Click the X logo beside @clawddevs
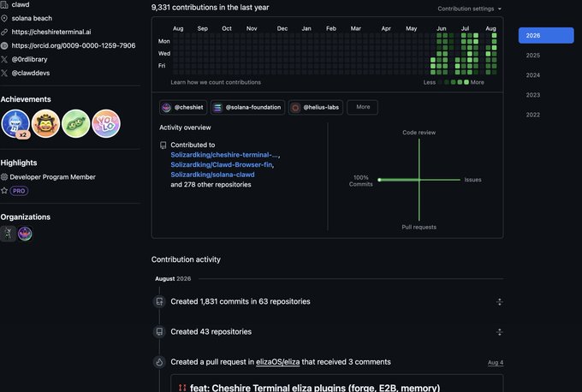This screenshot has height=392, width=582. 4,73
